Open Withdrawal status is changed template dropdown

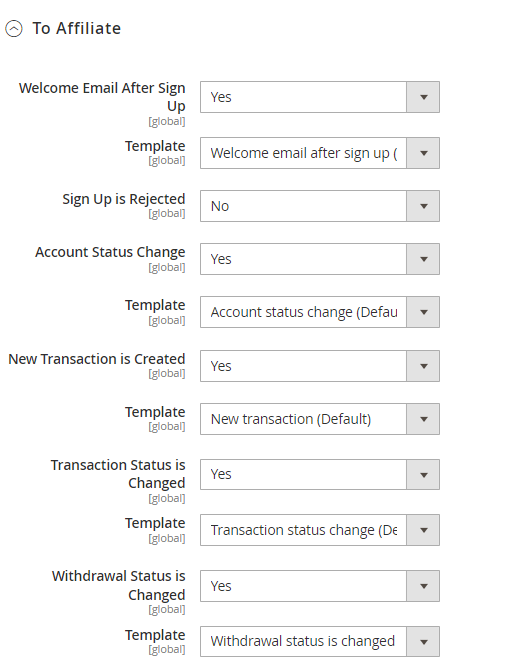click(320, 641)
